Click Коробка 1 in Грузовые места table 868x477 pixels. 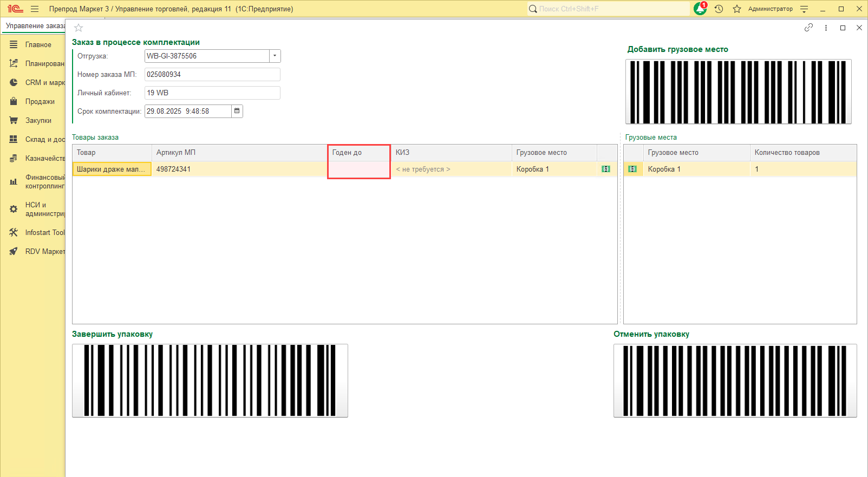click(697, 169)
